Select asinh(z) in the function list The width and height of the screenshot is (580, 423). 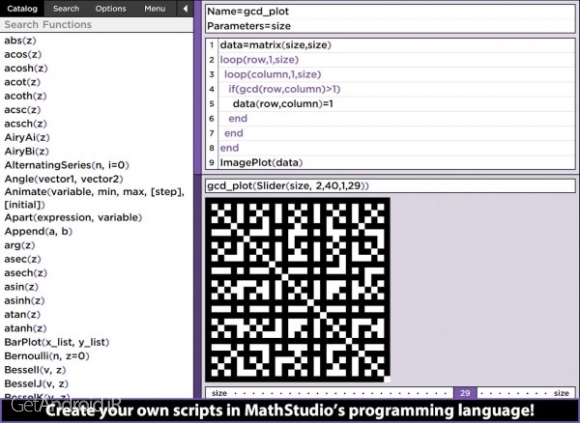tap(24, 301)
